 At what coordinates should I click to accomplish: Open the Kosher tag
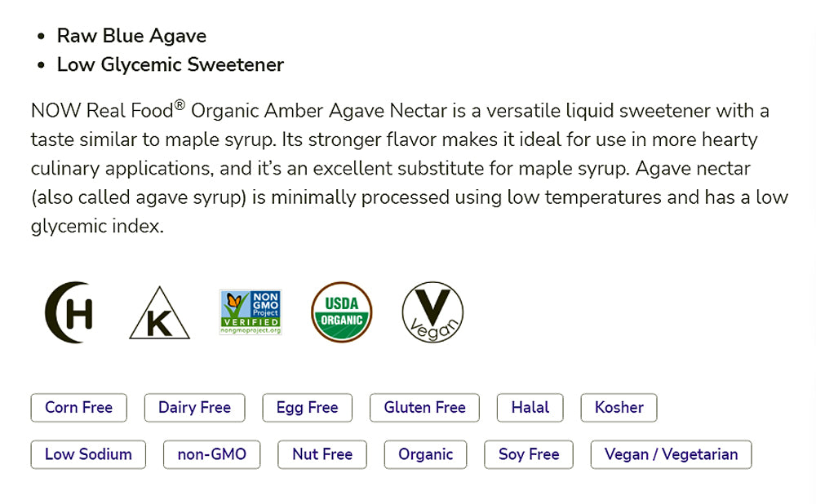tap(619, 408)
